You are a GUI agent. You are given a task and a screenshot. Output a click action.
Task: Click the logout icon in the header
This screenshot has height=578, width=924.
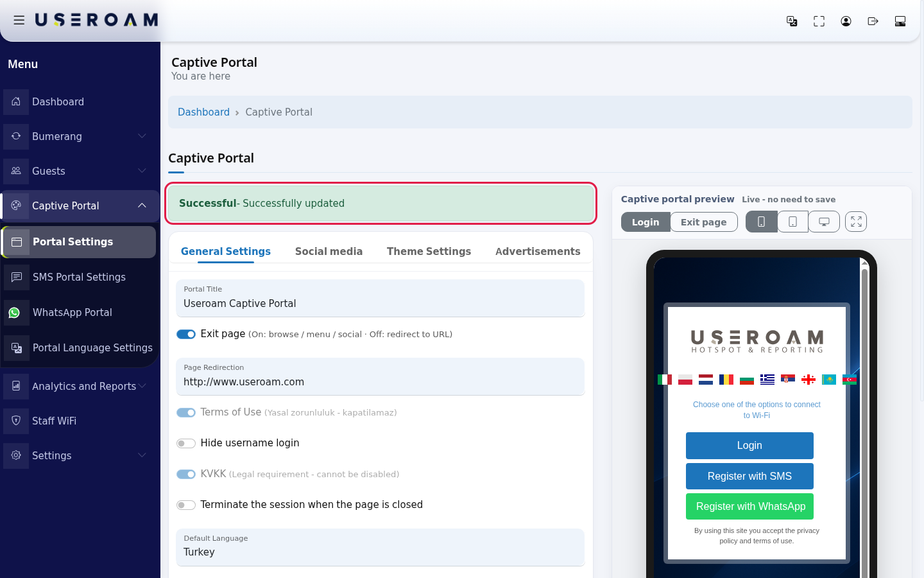tap(873, 21)
